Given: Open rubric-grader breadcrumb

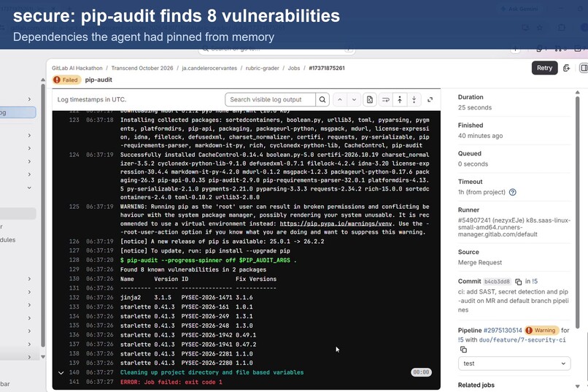Looking at the screenshot, I should (262, 68).
